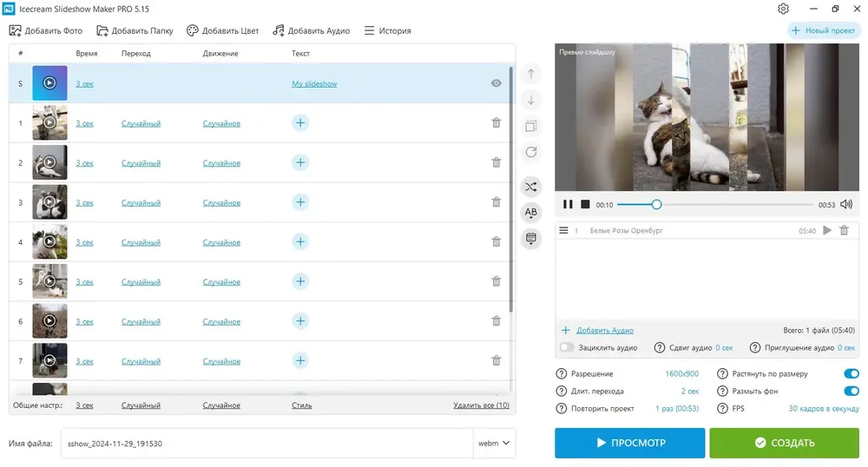Change resolution value 1600x900

(682, 374)
